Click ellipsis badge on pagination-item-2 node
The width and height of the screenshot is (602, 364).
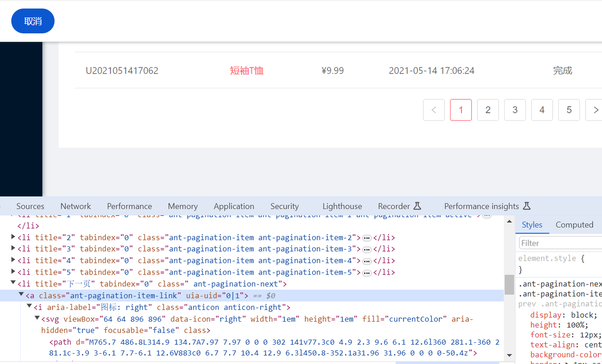click(x=367, y=238)
